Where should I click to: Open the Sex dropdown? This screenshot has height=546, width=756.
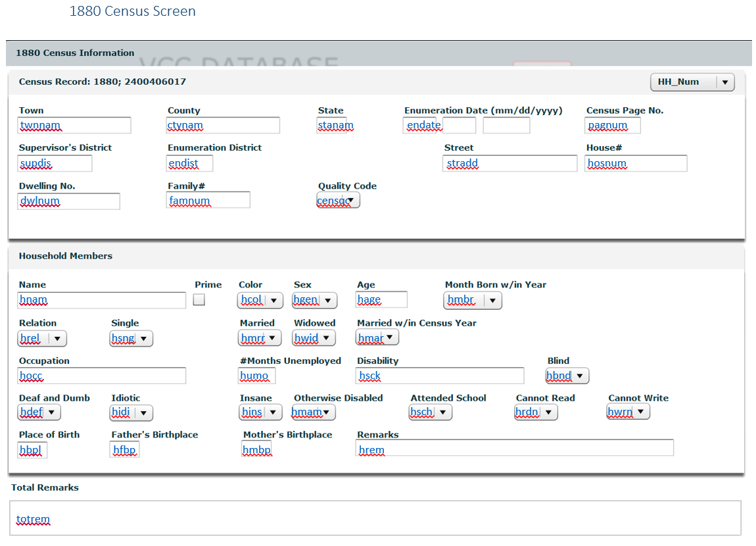coord(315,300)
